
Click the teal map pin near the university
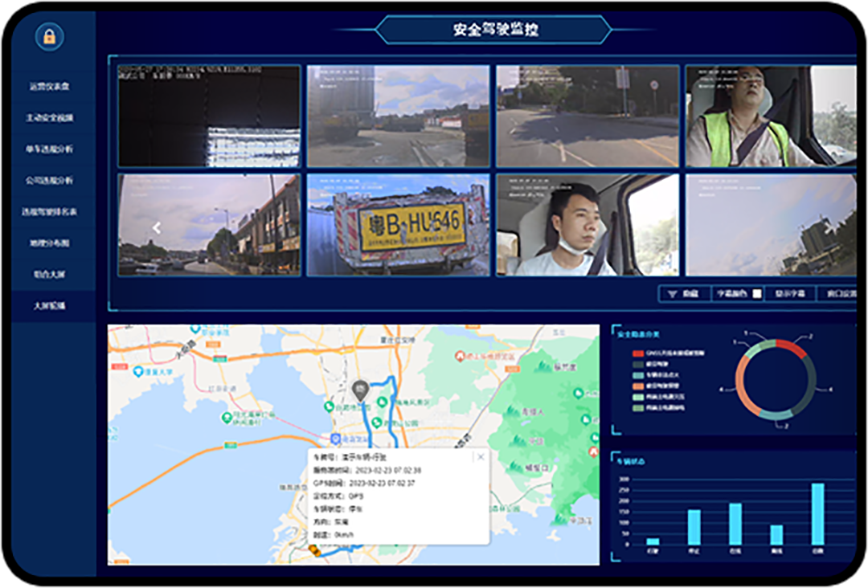(138, 372)
